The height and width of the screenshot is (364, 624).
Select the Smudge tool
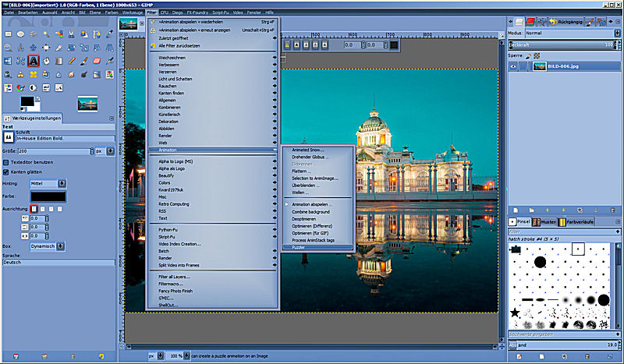[72, 74]
